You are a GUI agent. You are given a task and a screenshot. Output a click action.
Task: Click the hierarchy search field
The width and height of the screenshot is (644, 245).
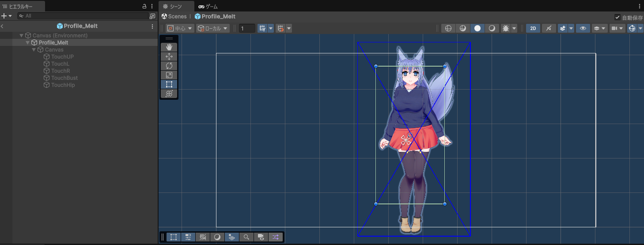[x=83, y=16]
